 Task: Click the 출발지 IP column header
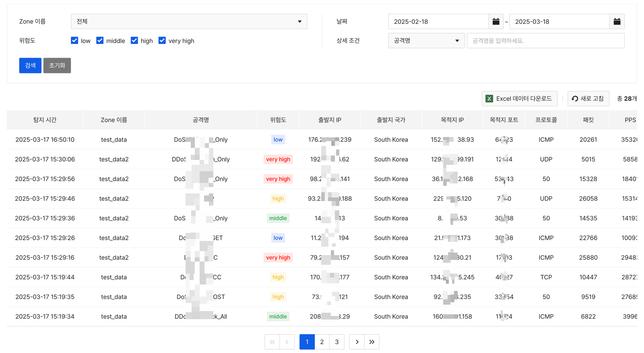point(330,120)
